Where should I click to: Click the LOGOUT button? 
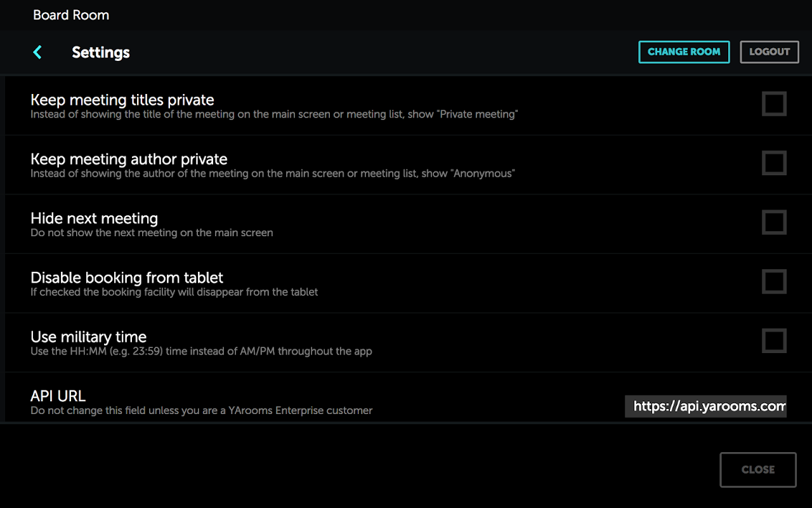[769, 52]
